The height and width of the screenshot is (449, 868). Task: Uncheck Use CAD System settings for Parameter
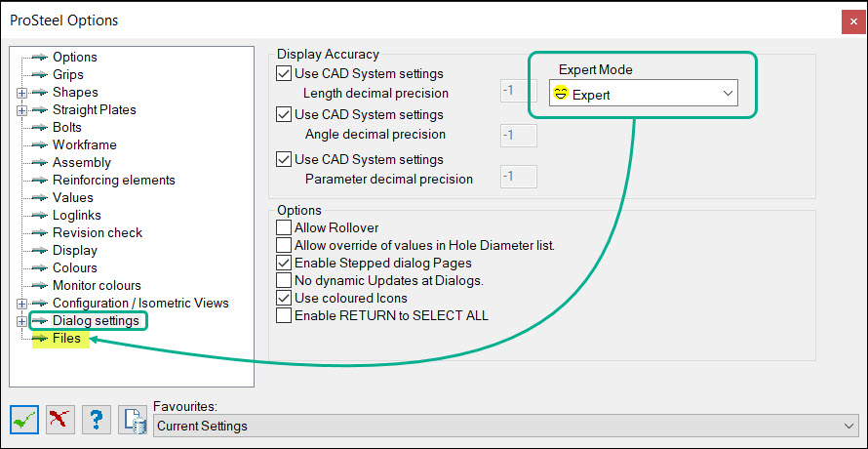[x=284, y=160]
